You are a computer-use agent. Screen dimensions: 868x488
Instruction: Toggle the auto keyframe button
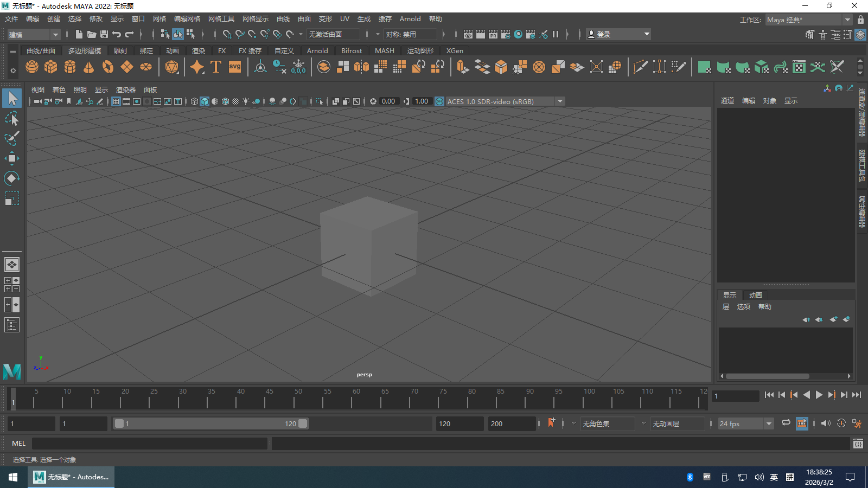point(841,423)
